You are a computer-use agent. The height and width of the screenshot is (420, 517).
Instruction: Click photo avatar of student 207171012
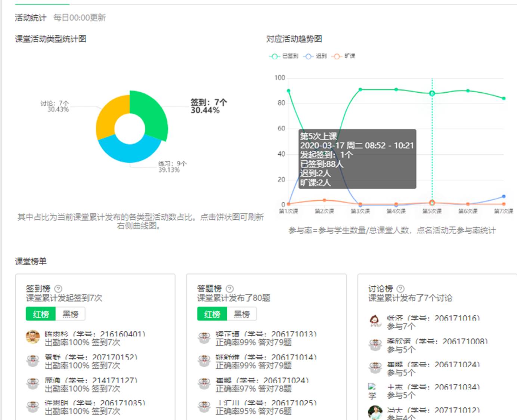[375, 412]
